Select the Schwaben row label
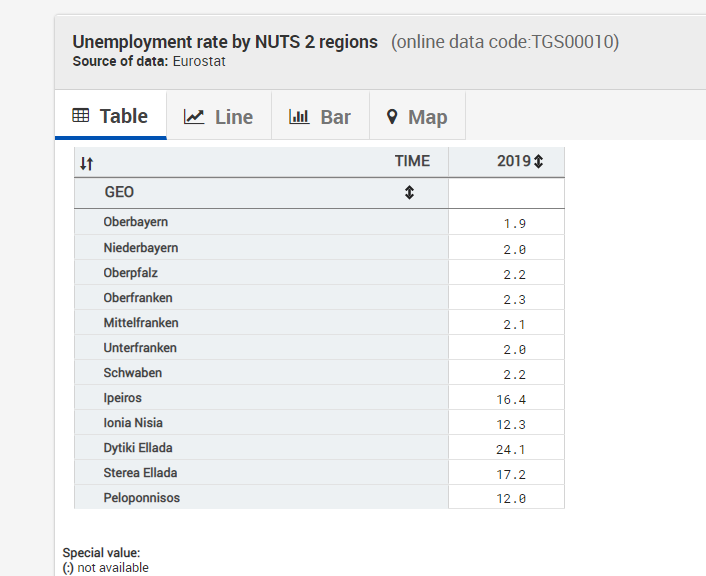Image resolution: width=706 pixels, height=576 pixels. 132,373
